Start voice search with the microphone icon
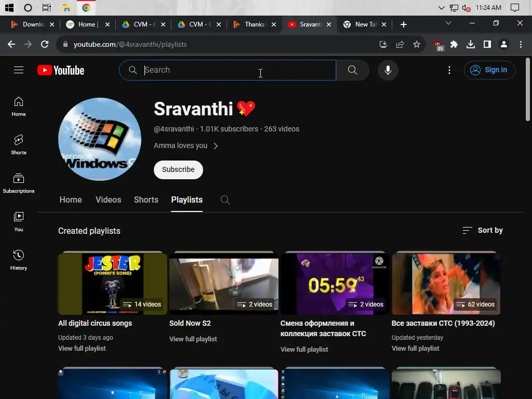The image size is (532, 399). coord(388,70)
